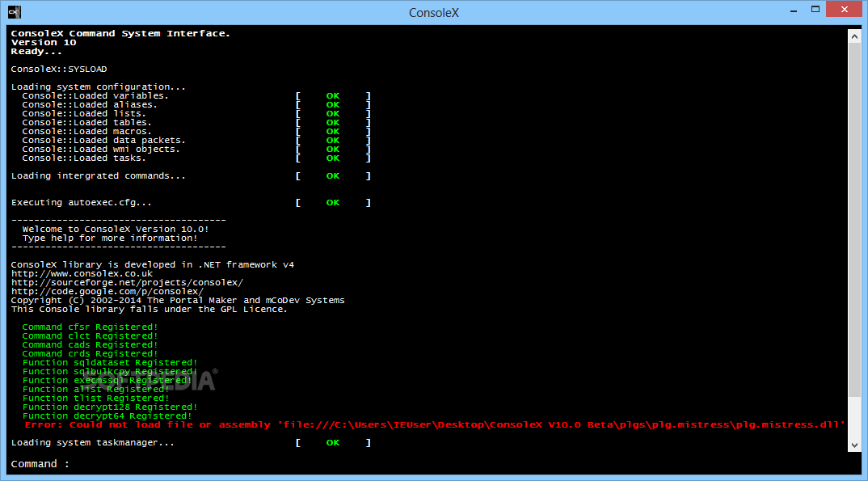Click 'Loading system configuration...' line
Image resolution: width=868 pixels, height=481 pixels.
(x=99, y=86)
